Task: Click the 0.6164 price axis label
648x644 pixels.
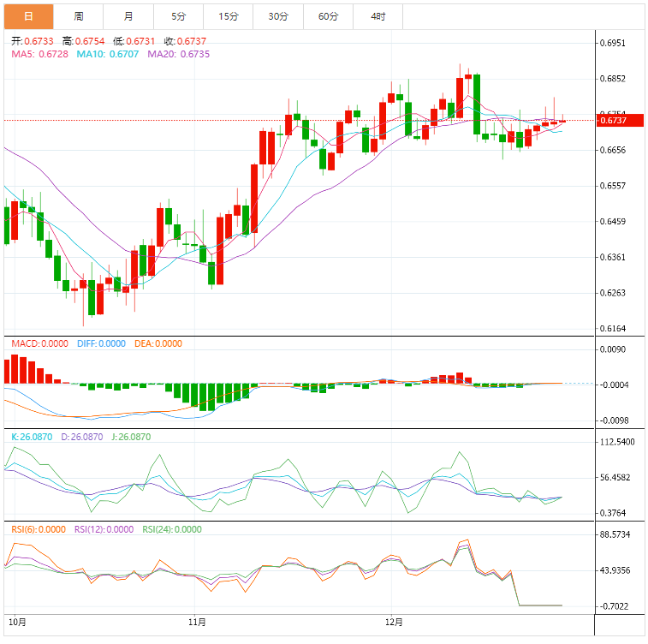Action: point(612,329)
